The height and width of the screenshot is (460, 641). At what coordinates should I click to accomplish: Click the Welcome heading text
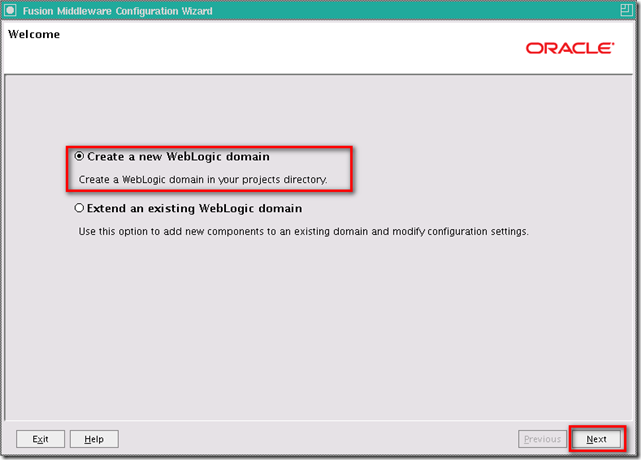34,34
